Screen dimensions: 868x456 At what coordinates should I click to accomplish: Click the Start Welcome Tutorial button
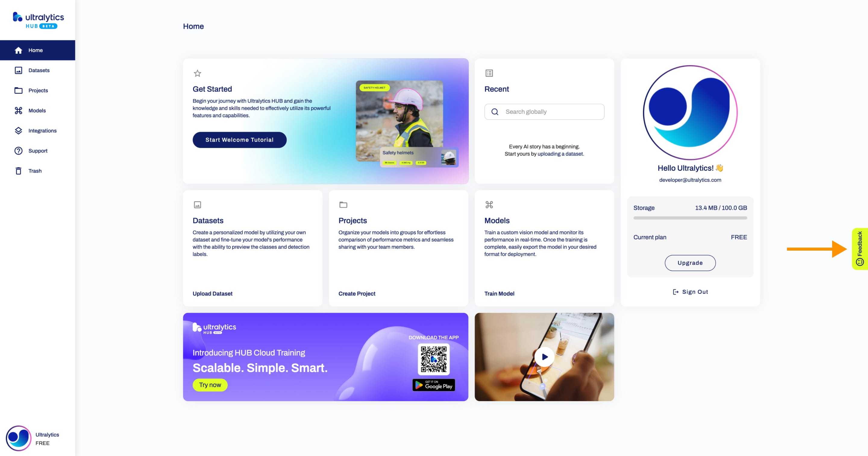tap(240, 140)
